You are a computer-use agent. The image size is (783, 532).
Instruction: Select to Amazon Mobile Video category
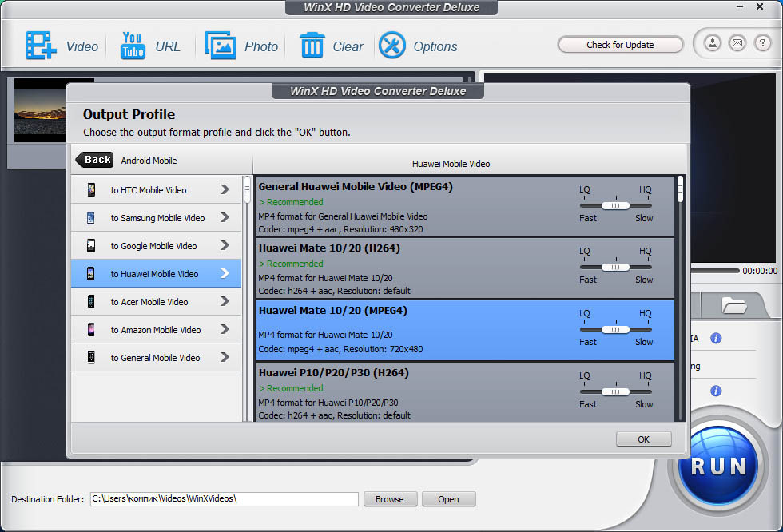(157, 329)
